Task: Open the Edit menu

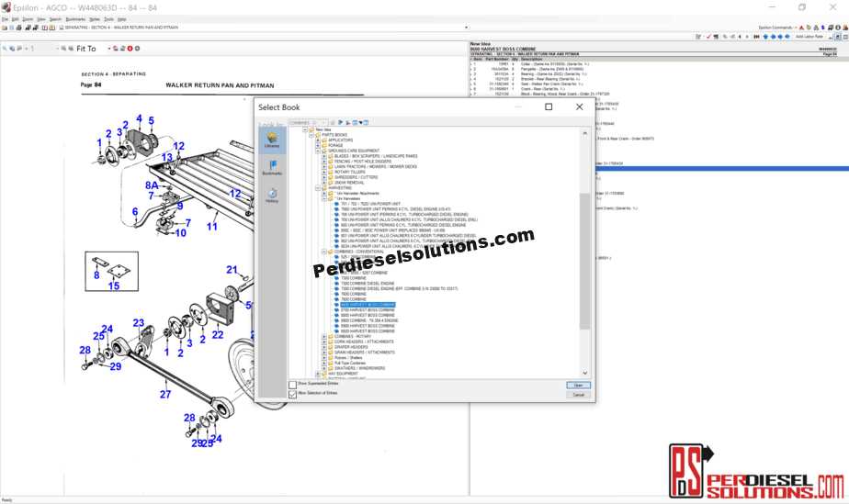Action: (x=15, y=19)
